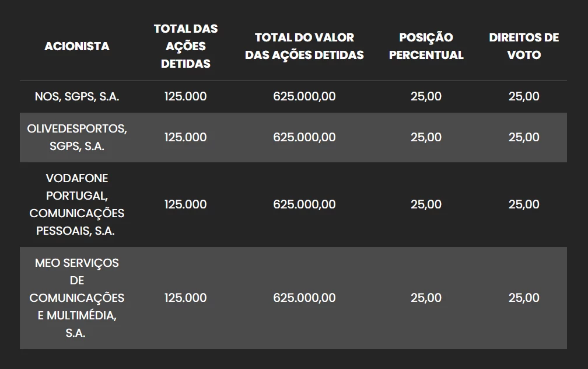
Task: Click the 625.000,00 value in MEO row
Action: pos(304,298)
